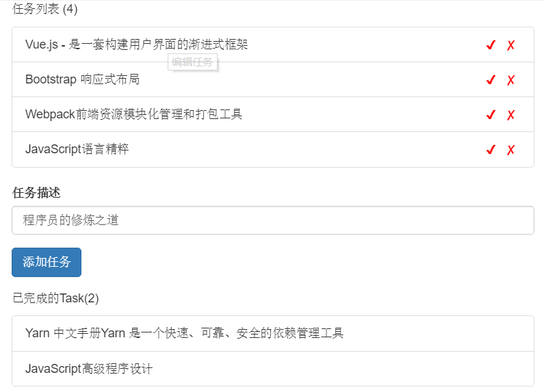Click the 任务列表 (4) heading
This screenshot has height=392, width=544.
coord(45,10)
